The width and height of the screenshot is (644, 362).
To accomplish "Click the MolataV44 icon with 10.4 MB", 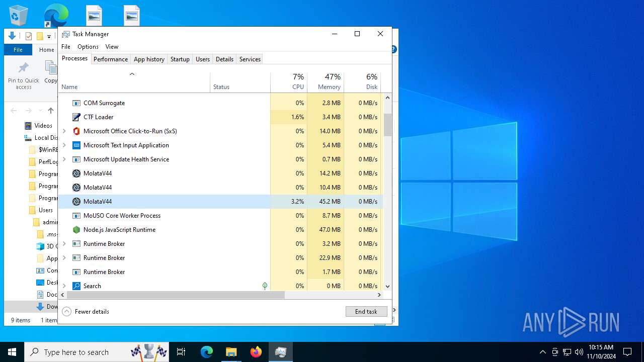I will click(x=76, y=188).
